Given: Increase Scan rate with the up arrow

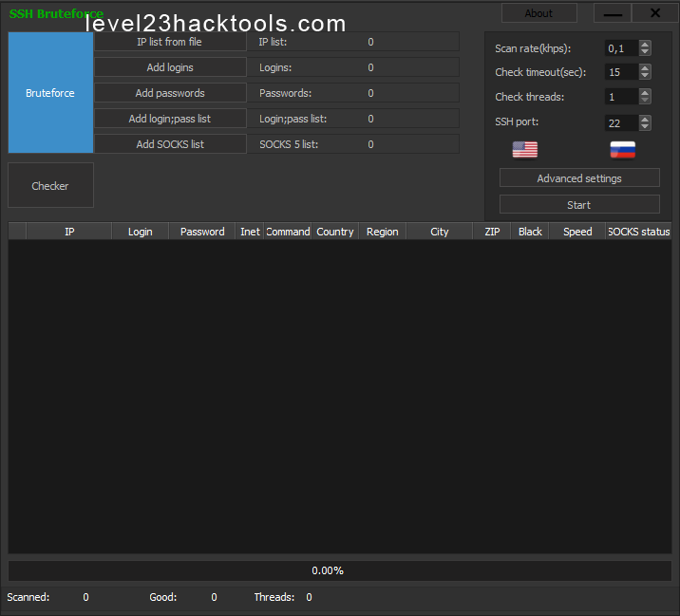Looking at the screenshot, I should point(645,45).
